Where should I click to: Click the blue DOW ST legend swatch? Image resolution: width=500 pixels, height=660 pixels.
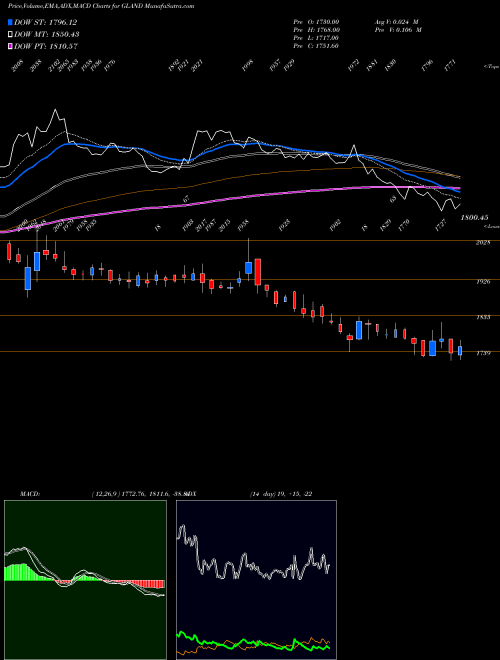point(10,22)
